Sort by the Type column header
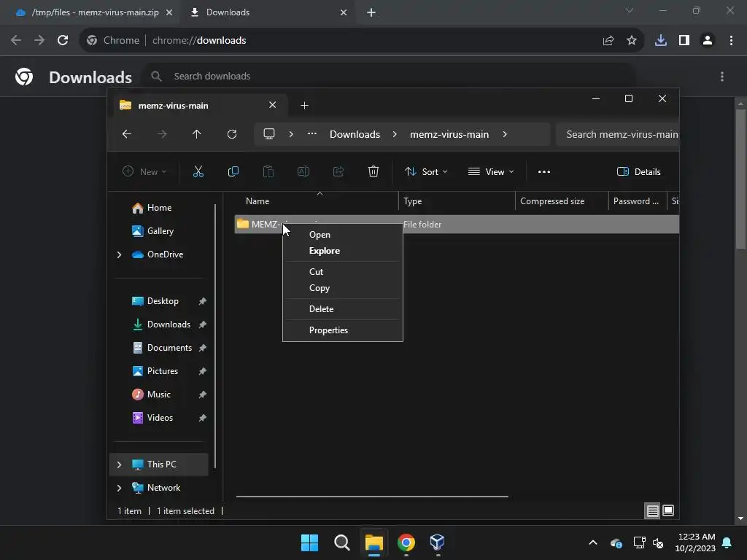The image size is (747, 560). click(x=457, y=201)
